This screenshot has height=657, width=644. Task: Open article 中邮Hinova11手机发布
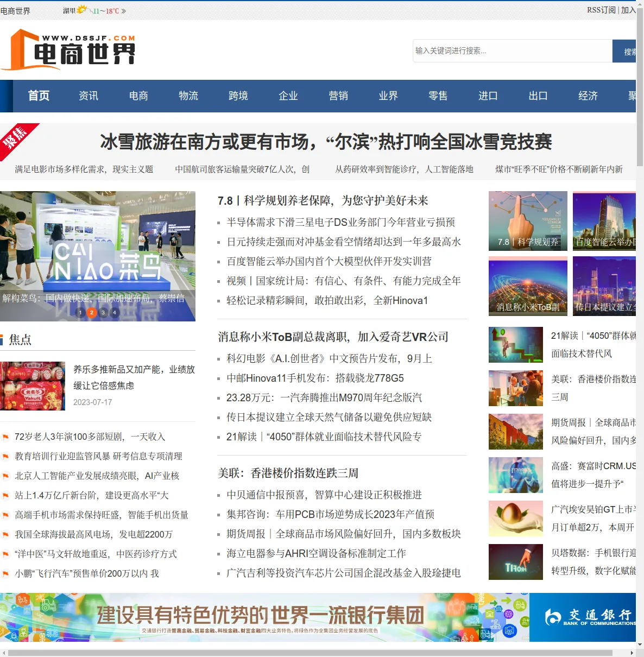pyautogui.click(x=315, y=378)
